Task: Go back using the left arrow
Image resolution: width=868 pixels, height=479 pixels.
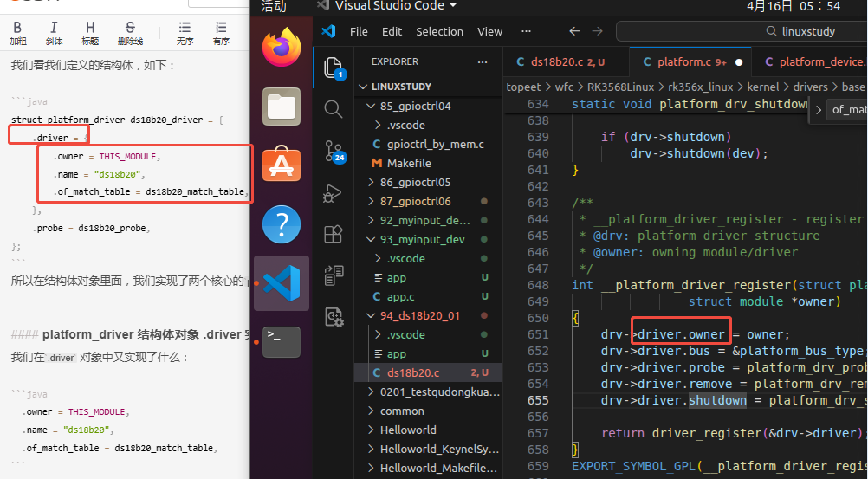Action: pos(574,31)
